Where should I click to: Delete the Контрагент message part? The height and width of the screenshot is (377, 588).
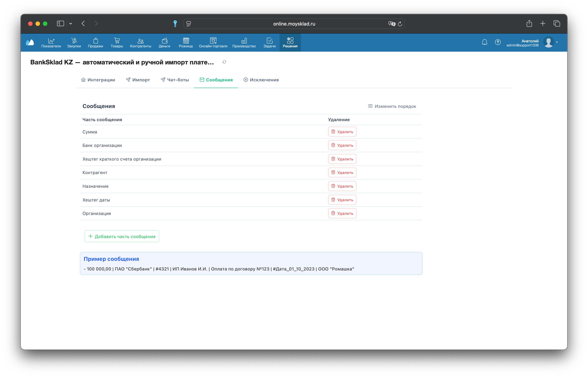coord(342,173)
